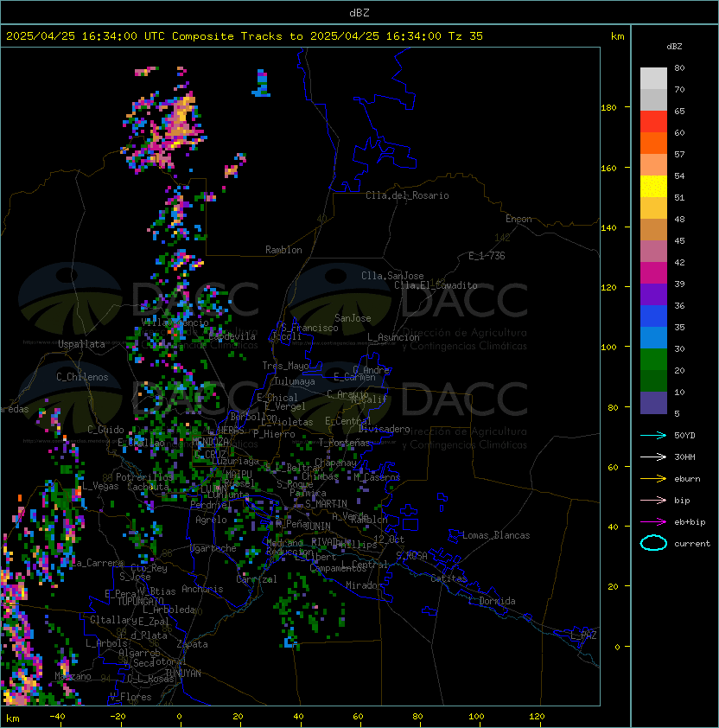Pick the gray swatch between 70 and 65 dBZ

(653, 99)
